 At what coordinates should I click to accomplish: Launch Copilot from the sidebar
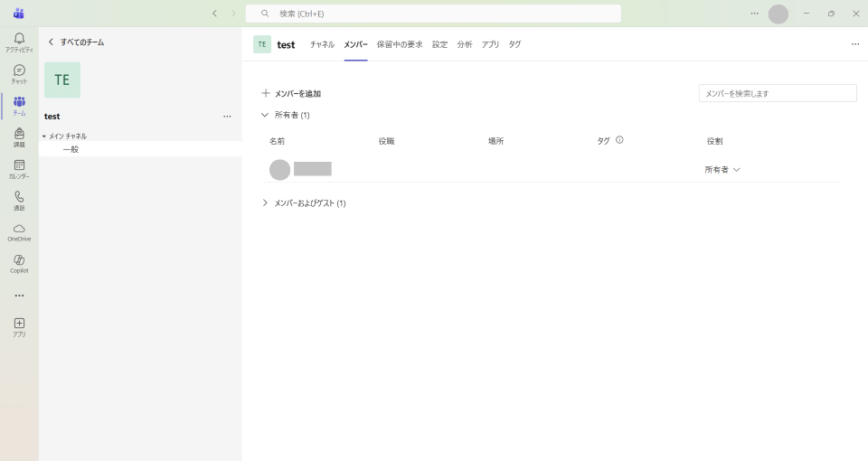[x=19, y=263]
